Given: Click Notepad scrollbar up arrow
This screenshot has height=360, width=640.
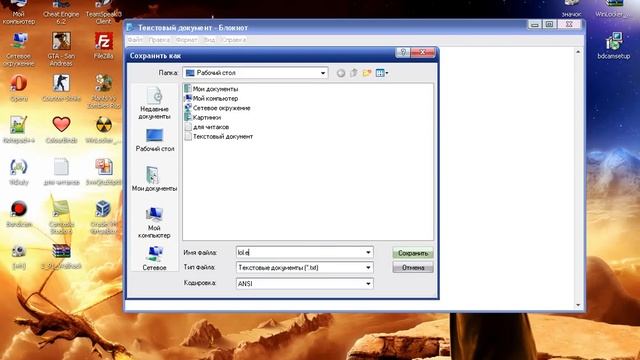Looking at the screenshot, I should point(578,52).
